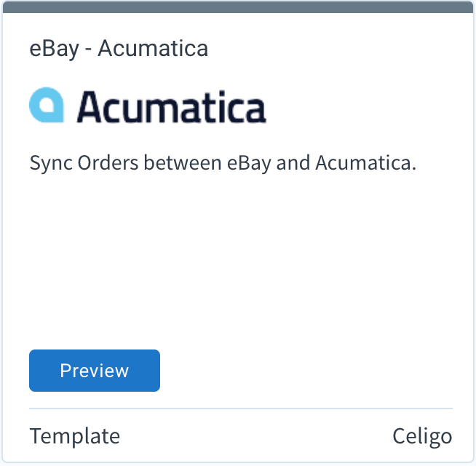Select the eBay - Acumatica card title
Screen dimensions: 476x466
point(119,49)
